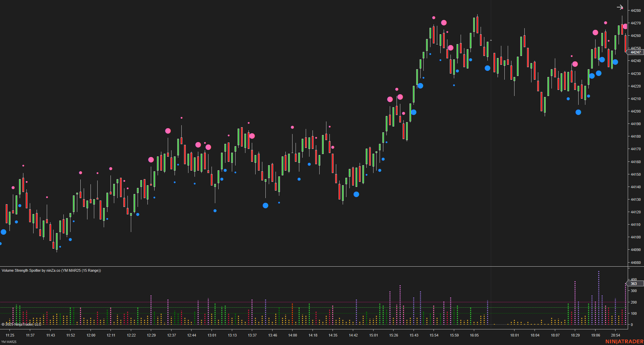Click the © 2025 NinjaTrader LLC text
Viewport: 644px width, 345px height.
[20, 324]
